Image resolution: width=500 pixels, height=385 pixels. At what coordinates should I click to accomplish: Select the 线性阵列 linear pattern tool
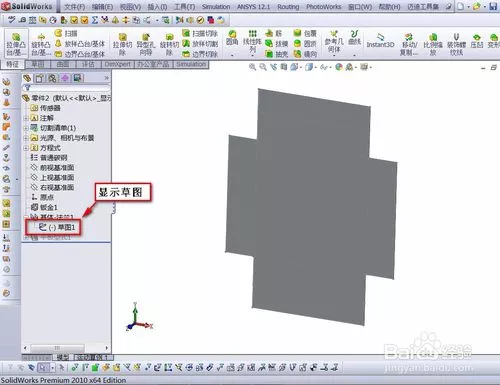coord(252,40)
